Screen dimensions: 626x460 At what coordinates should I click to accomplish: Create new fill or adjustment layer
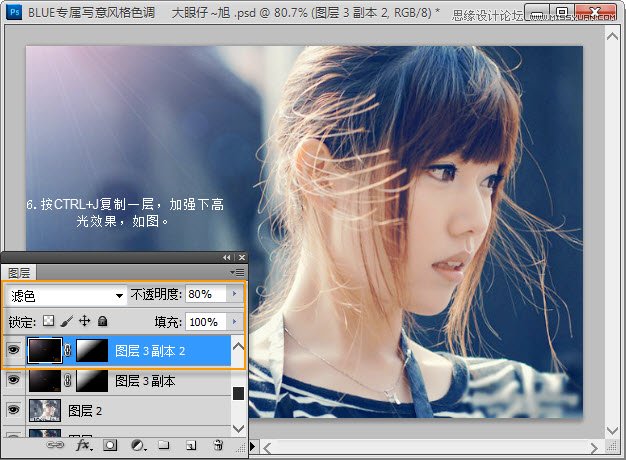(137, 444)
